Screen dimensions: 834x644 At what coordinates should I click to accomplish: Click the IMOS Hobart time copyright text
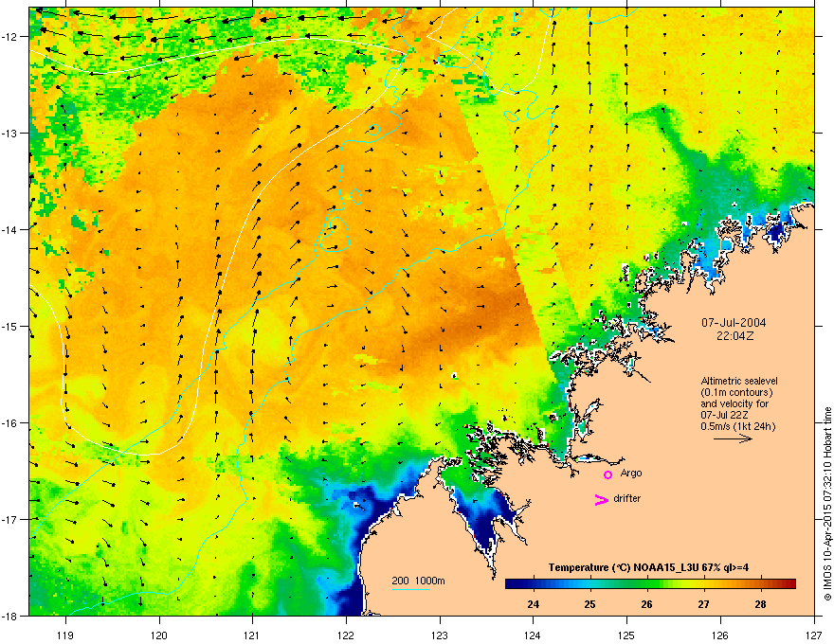(827, 504)
